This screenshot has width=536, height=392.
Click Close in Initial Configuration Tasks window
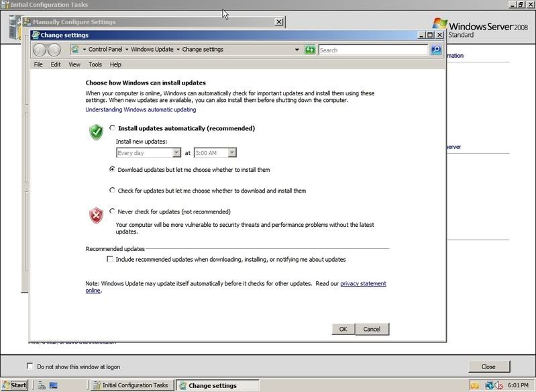(x=488, y=366)
